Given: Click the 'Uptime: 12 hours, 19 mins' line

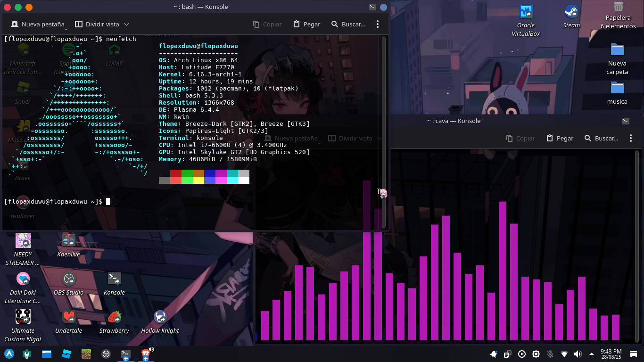Looking at the screenshot, I should [206, 82].
